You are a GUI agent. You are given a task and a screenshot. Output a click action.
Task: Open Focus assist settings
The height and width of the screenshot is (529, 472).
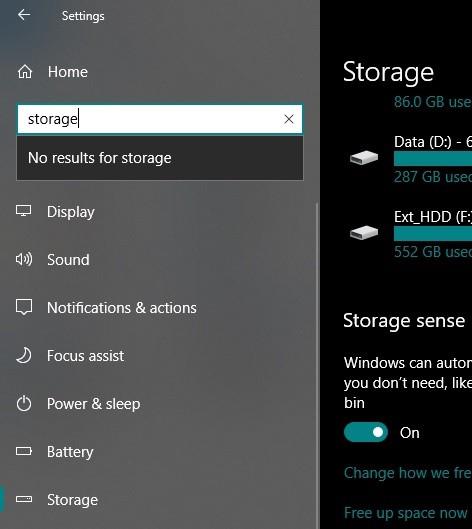click(85, 356)
